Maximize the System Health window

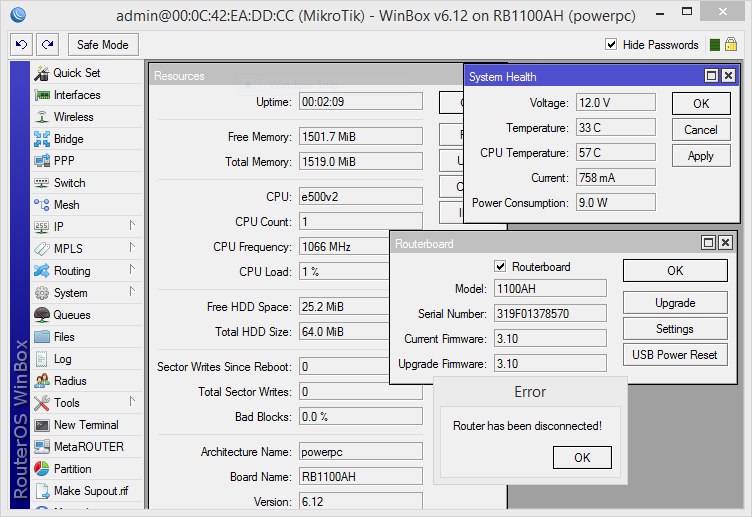(x=712, y=76)
